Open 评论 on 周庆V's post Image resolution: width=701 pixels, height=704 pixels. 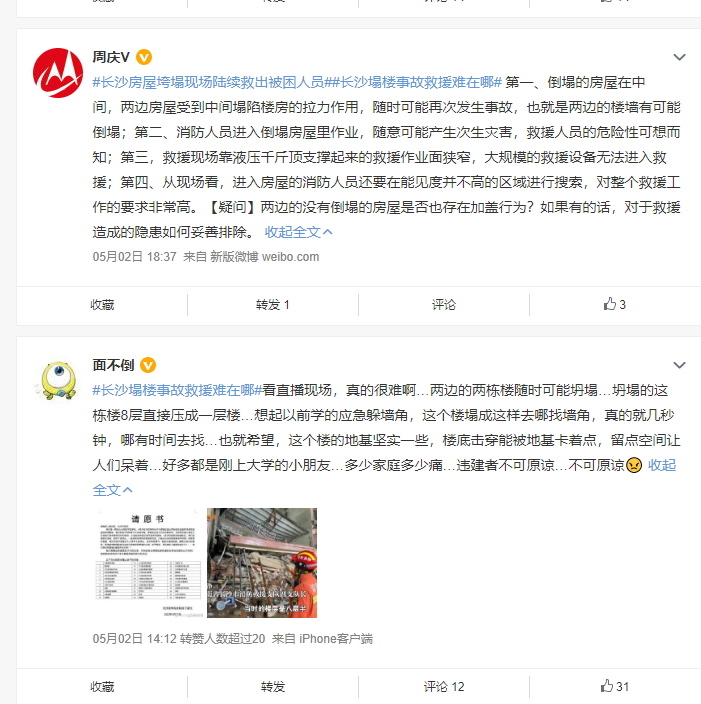coord(444,305)
